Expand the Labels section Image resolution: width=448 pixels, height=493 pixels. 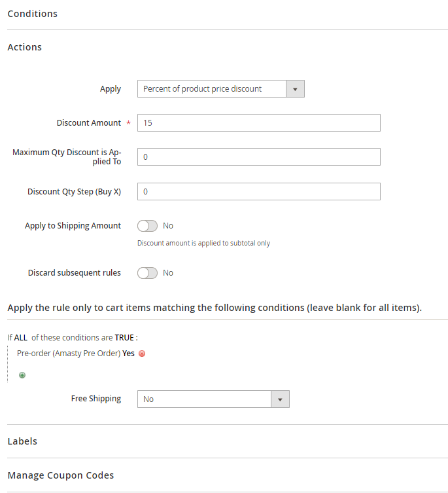tap(22, 441)
